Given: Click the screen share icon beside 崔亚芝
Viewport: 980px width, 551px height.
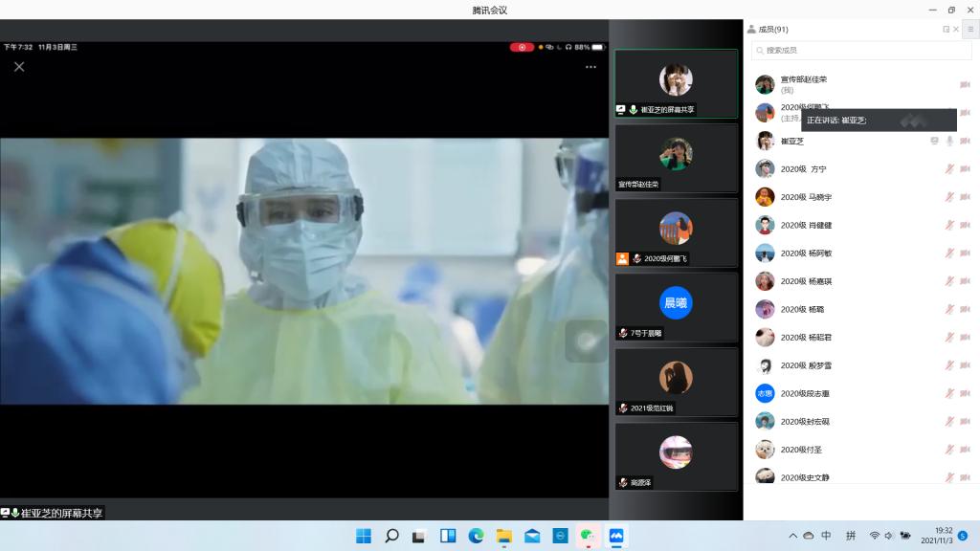Looking at the screenshot, I should [x=934, y=141].
